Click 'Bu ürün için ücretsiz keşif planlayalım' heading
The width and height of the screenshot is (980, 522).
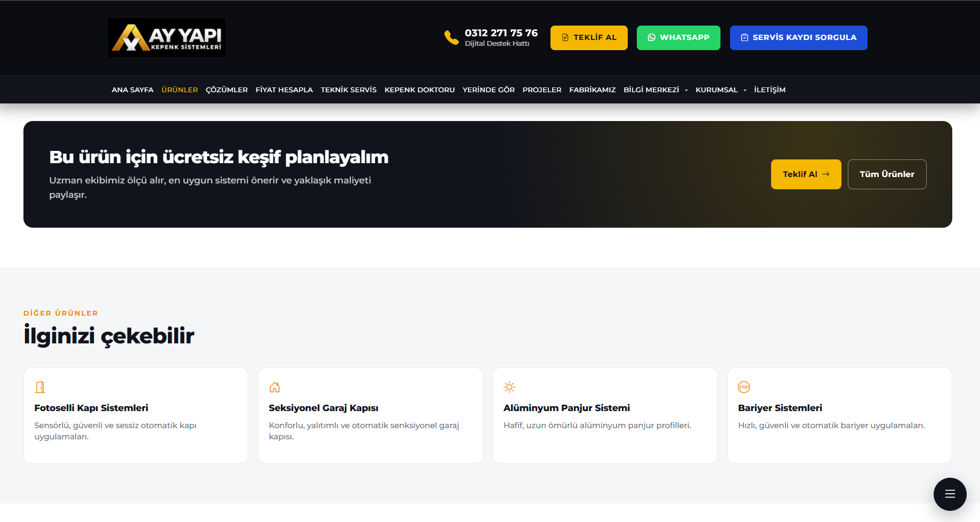218,157
